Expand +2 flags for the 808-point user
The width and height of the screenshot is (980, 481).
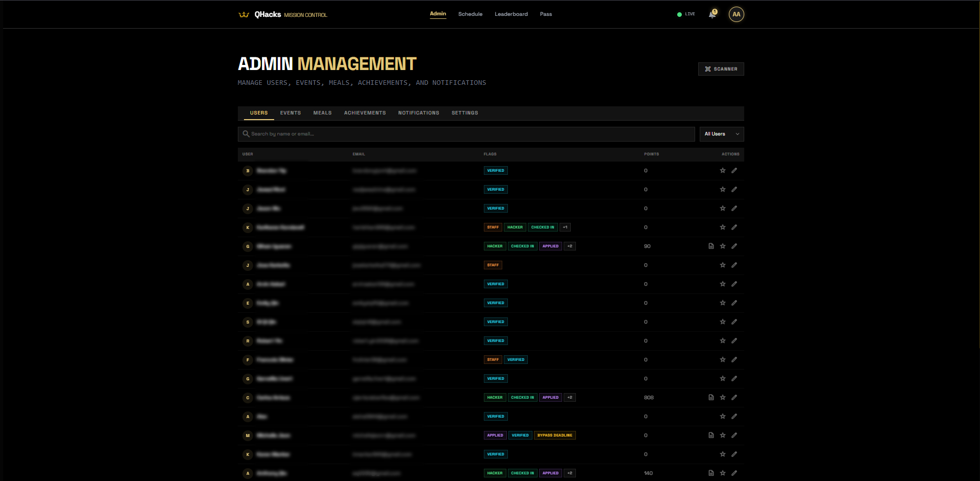click(570, 398)
